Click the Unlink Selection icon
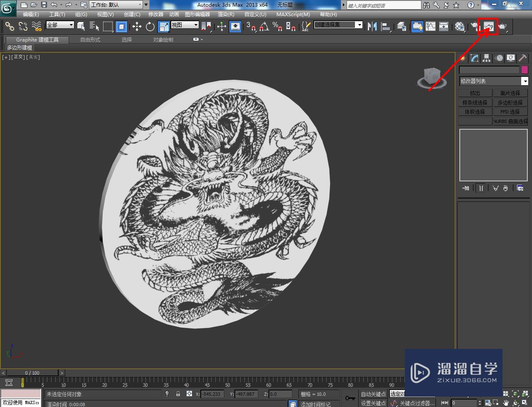This screenshot has width=532, height=407. pos(23,27)
